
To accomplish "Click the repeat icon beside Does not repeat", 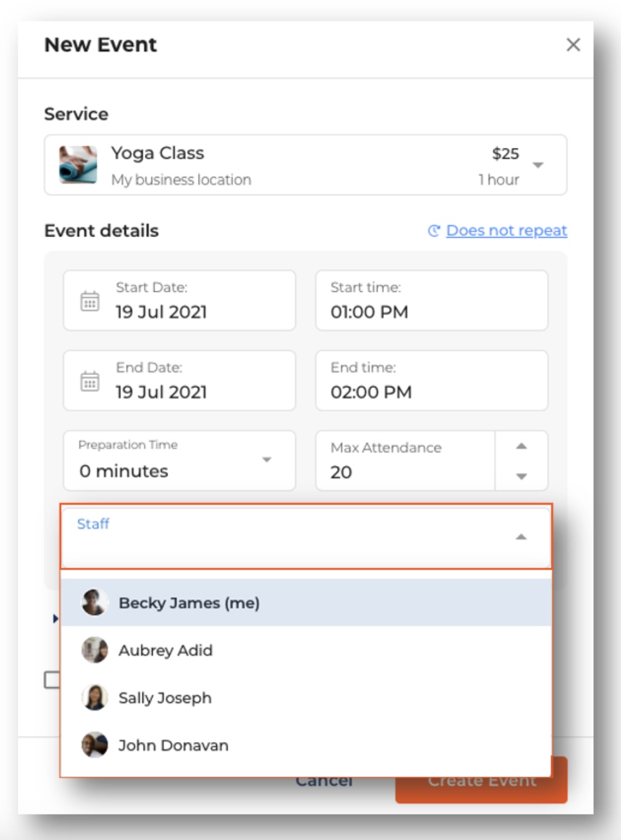I will (434, 231).
